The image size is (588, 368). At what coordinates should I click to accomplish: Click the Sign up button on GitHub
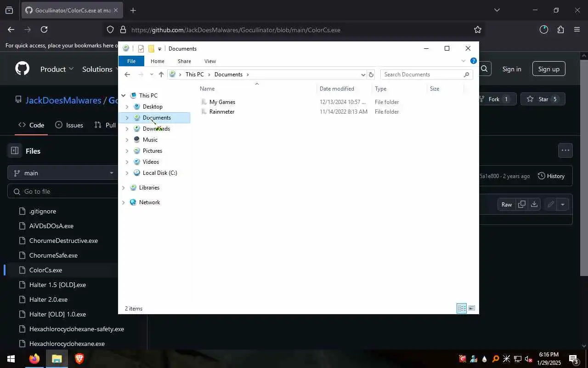tap(549, 69)
